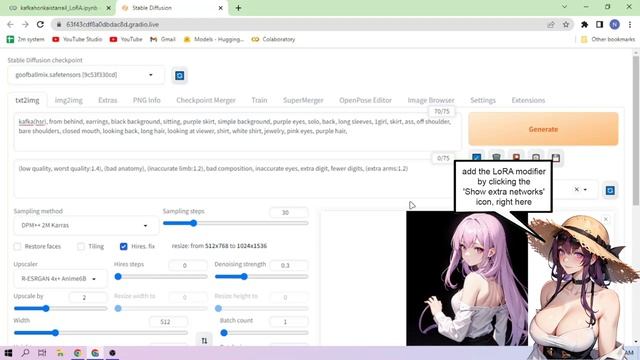The width and height of the screenshot is (640, 360).
Task: Adjust the Hires steps slider
Action: pyautogui.click(x=161, y=277)
